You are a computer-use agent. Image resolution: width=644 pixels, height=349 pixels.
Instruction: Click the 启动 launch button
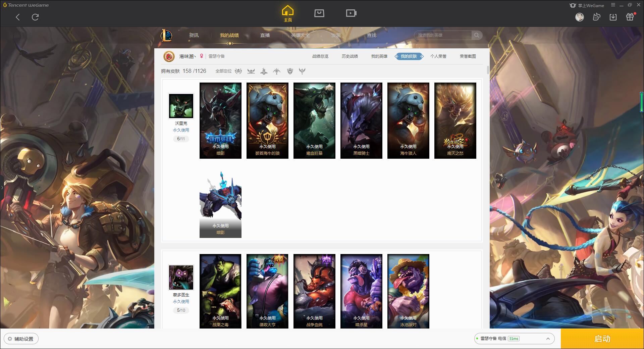pyautogui.click(x=602, y=339)
